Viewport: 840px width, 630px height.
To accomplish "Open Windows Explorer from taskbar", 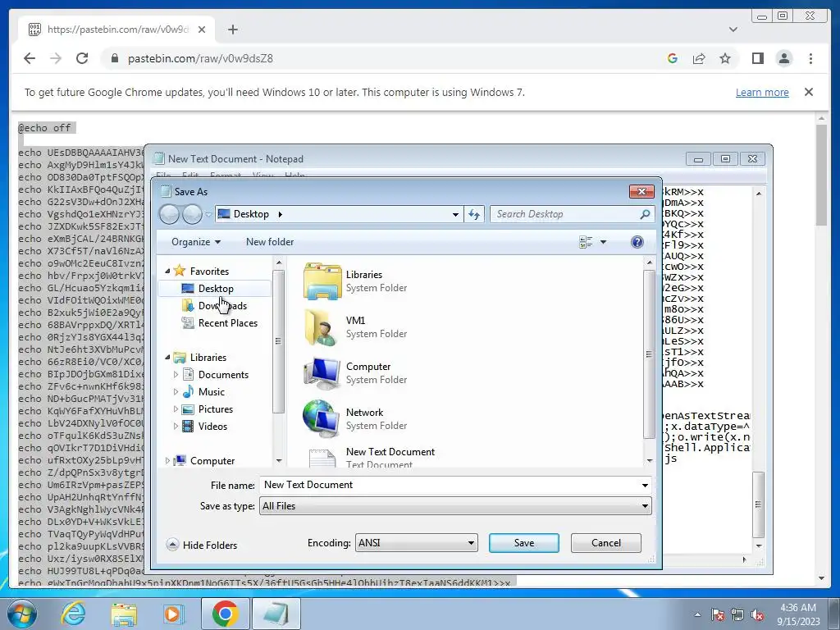I will pos(124,614).
